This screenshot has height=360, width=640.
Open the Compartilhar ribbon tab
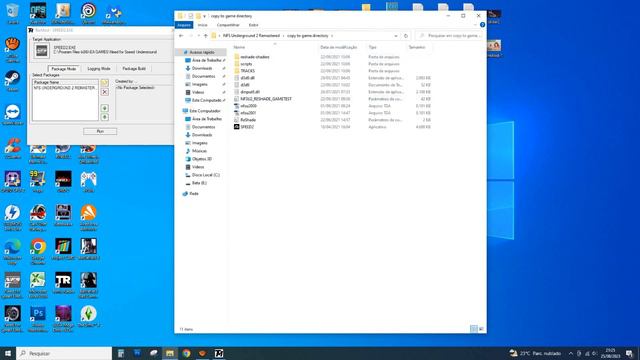228,25
